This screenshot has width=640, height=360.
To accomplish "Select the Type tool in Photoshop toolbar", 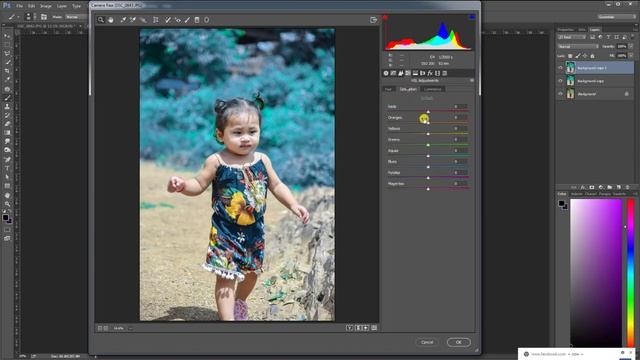I will point(7,168).
